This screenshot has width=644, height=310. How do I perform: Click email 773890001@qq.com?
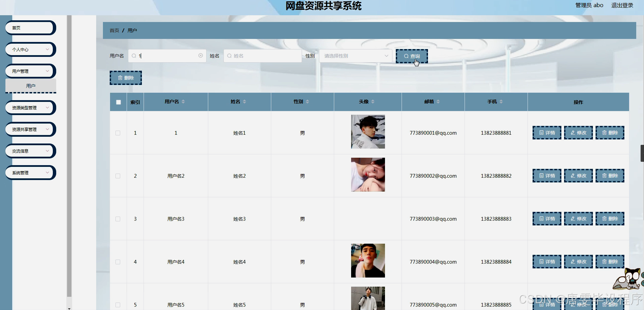433,133
